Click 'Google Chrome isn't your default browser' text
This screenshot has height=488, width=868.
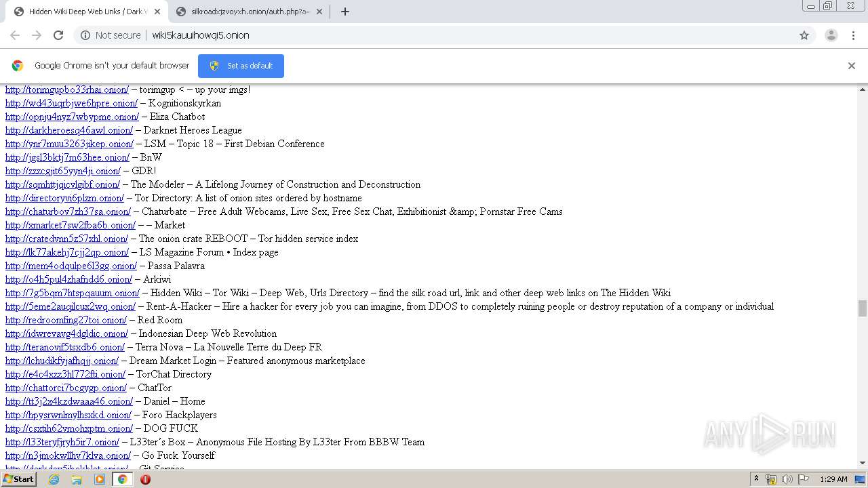[x=112, y=66]
